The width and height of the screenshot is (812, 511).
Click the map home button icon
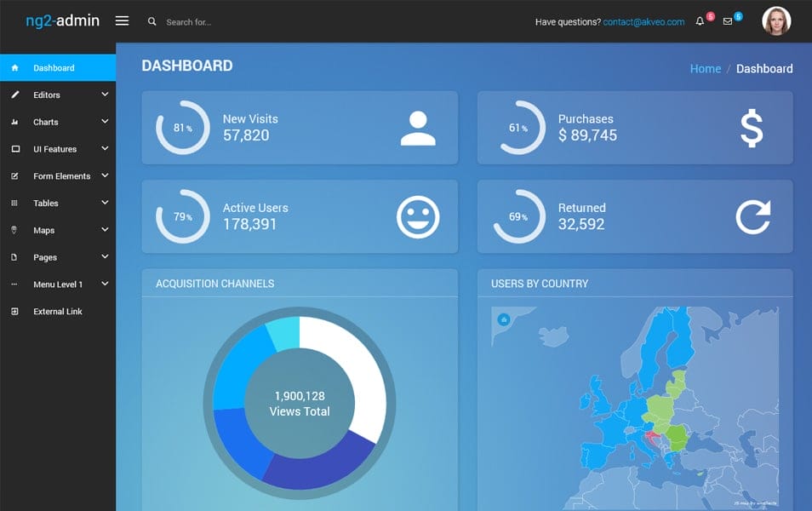pyautogui.click(x=504, y=319)
